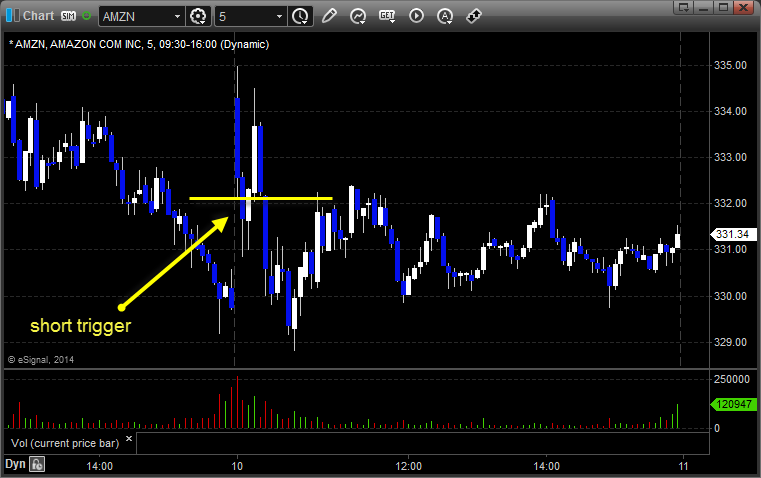Close the Vol study label

coord(129,439)
